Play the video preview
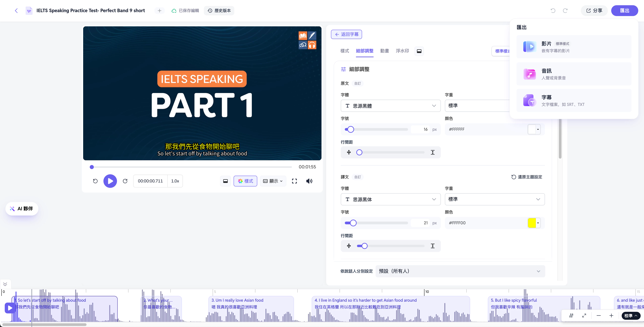The image size is (644, 327). coord(110,181)
